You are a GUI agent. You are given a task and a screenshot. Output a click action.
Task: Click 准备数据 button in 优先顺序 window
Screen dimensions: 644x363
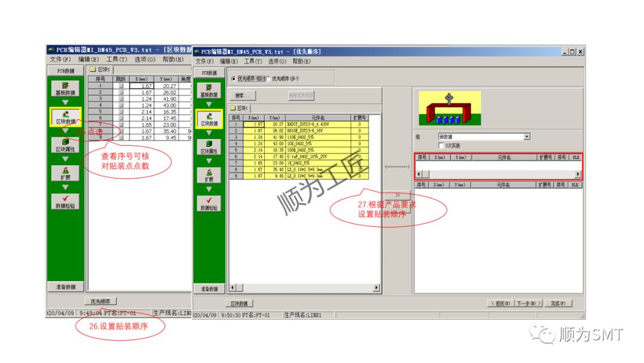click(209, 288)
